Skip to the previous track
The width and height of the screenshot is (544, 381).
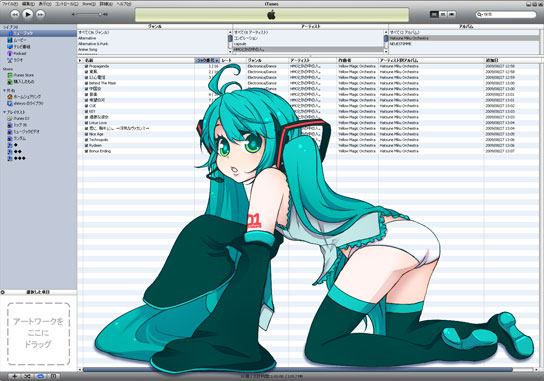(x=15, y=14)
